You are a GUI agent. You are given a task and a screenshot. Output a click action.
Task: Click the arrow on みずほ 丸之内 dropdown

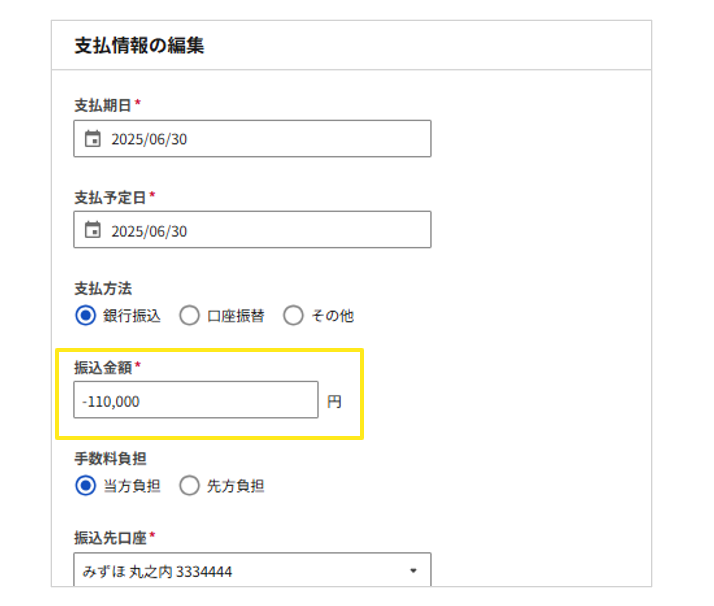click(x=414, y=572)
